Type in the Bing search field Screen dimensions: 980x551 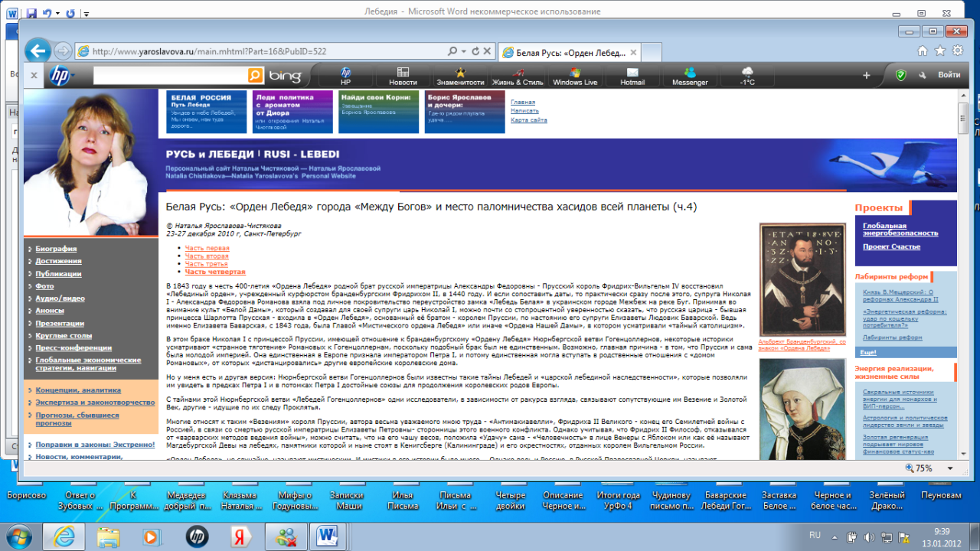coord(169,75)
